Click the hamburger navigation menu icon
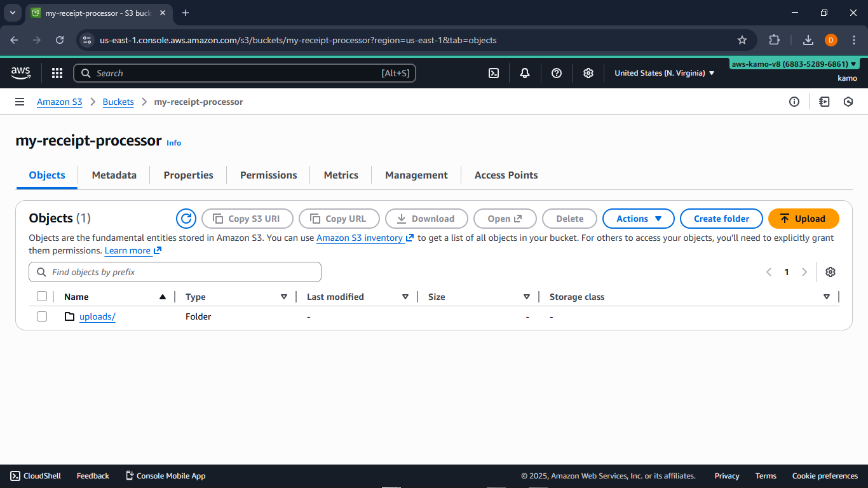Viewport: 868px width, 488px height. tap(20, 102)
